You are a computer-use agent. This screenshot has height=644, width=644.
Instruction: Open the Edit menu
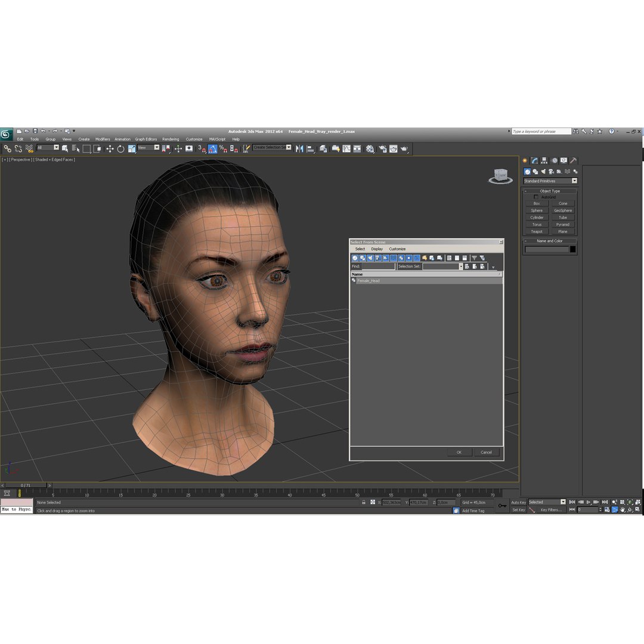pos(20,139)
